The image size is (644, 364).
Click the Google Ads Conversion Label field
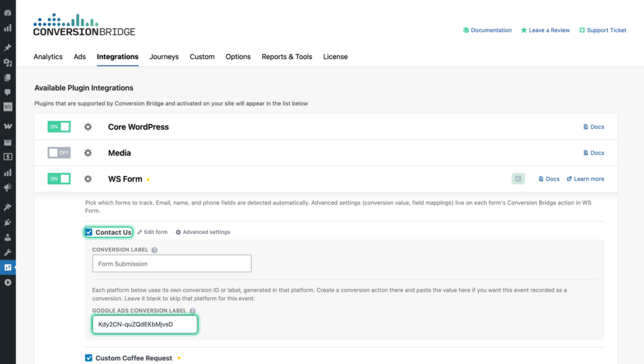pyautogui.click(x=145, y=324)
